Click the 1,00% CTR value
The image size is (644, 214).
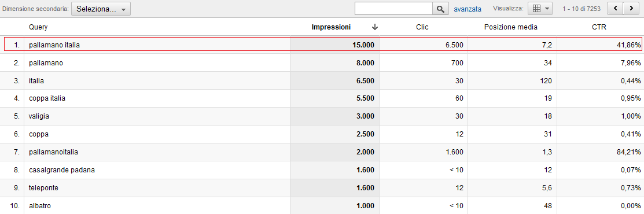coord(631,116)
